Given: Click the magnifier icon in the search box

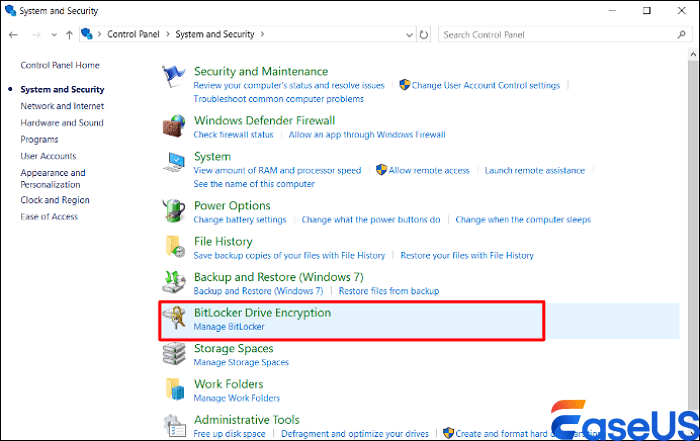Looking at the screenshot, I should click(681, 34).
